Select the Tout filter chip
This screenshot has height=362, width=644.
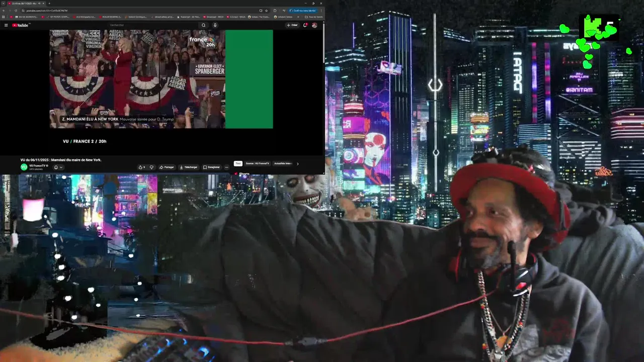tap(238, 163)
